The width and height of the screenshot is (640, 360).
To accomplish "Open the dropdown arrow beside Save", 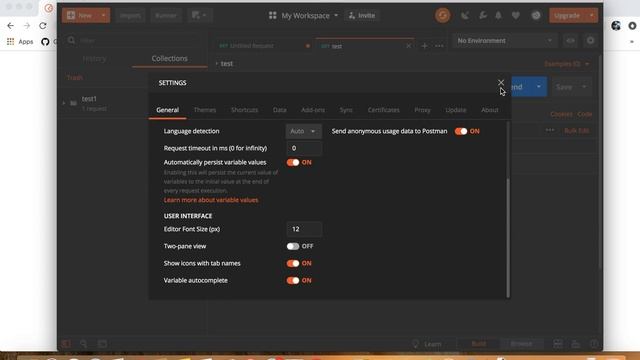I will 584,87.
